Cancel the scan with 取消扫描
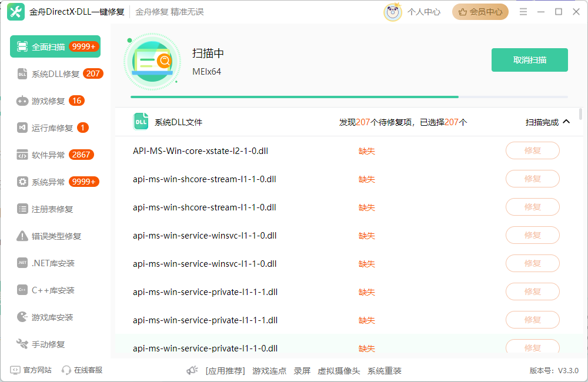 pos(529,59)
